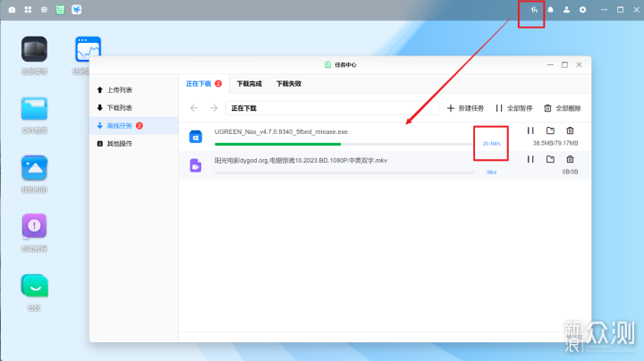This screenshot has height=361, width=644.
Task: Maximize the task center window
Action: coord(564,65)
